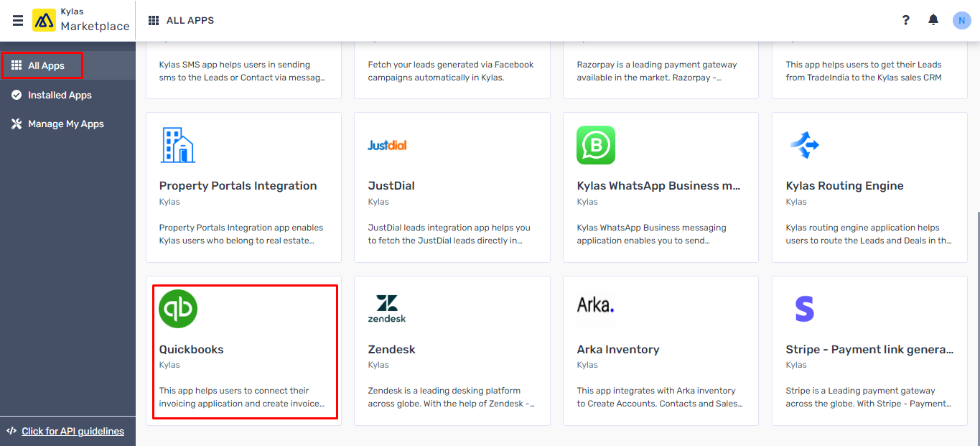The image size is (980, 446).
Task: Open the notifications bell
Action: coord(933,20)
